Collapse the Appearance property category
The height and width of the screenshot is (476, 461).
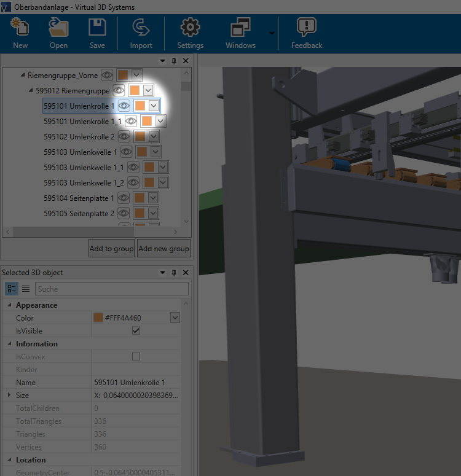[x=9, y=305]
